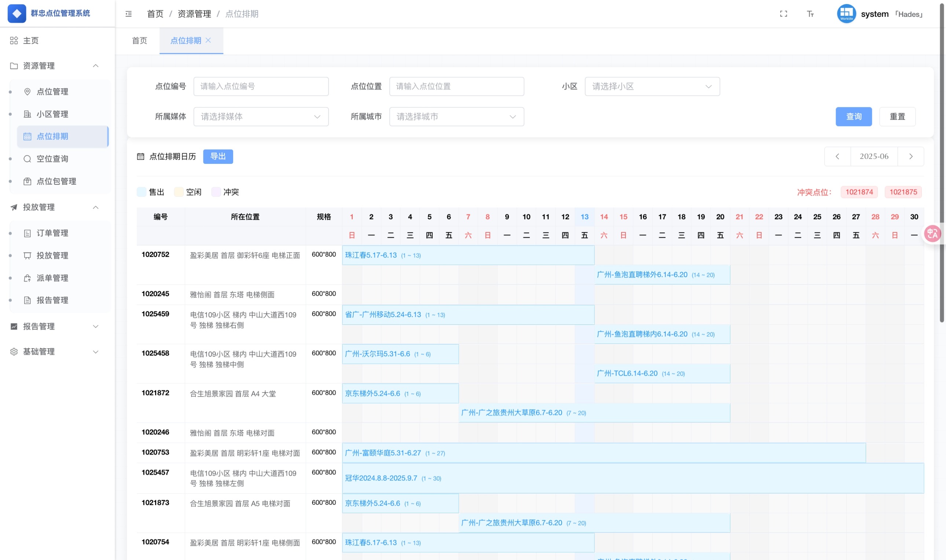Screen dimensions: 946x560
Task: Click the 点位排期 calendar icon in sidebar
Action: click(x=27, y=136)
